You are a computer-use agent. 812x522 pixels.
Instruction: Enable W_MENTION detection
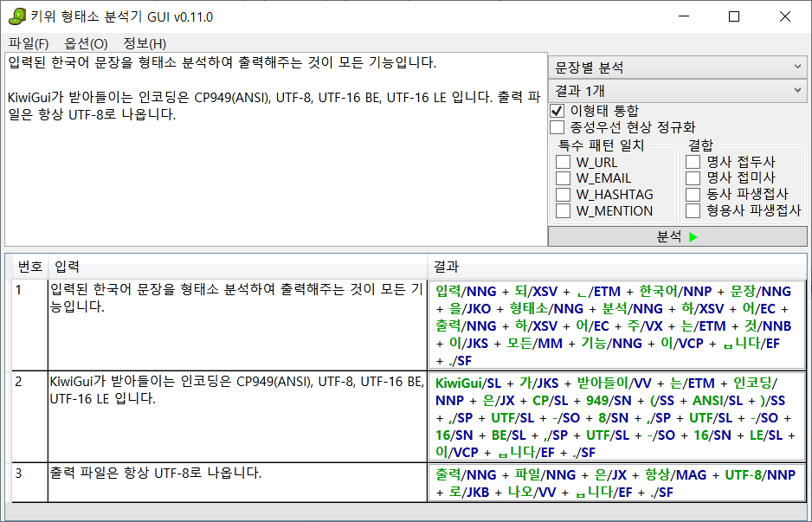pos(563,209)
